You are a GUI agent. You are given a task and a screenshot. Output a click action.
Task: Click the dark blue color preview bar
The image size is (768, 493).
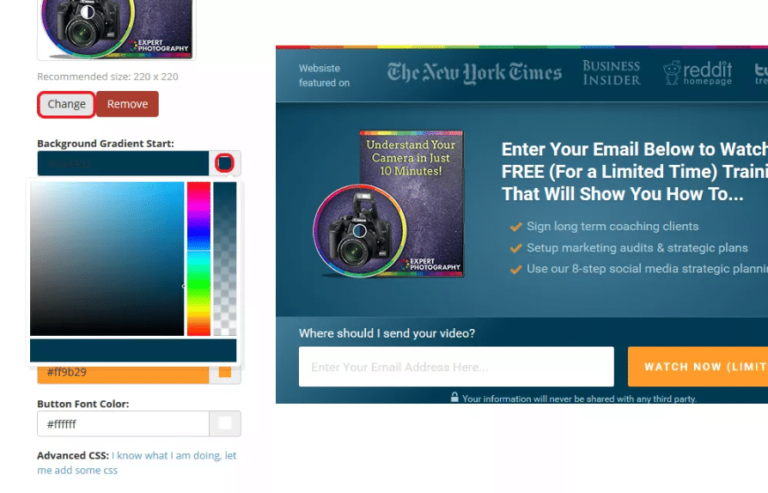(x=133, y=350)
